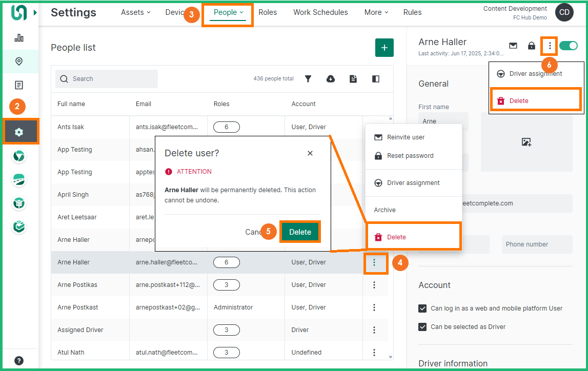
Task: Expand the Assets dropdown menu
Action: point(135,12)
